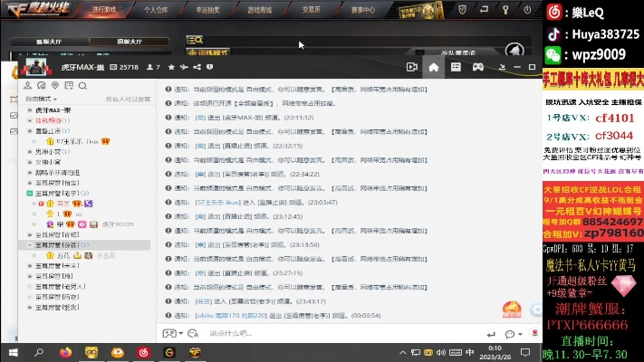Click the shield report icon beside the share icon
The width and height of the screenshot is (644, 362).
tap(210, 67)
